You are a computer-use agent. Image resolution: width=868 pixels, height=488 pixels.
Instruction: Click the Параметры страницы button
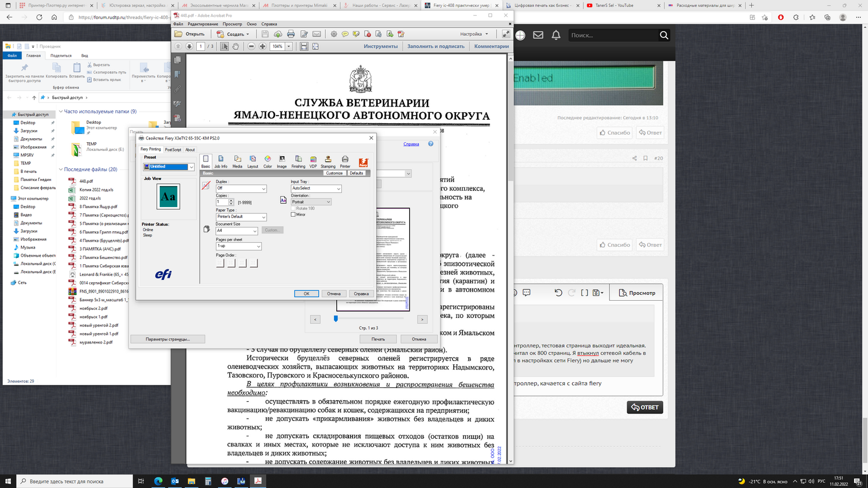[168, 339]
